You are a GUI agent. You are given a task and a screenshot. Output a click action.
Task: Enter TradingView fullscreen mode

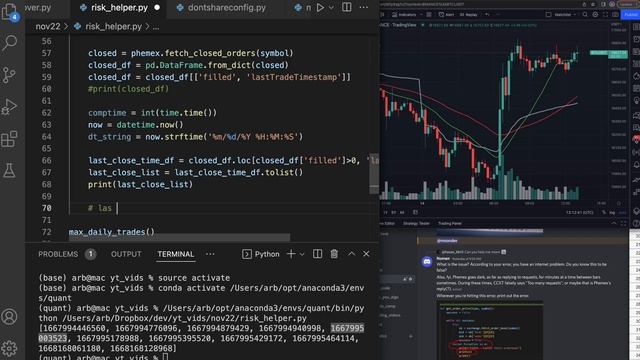(606, 15)
